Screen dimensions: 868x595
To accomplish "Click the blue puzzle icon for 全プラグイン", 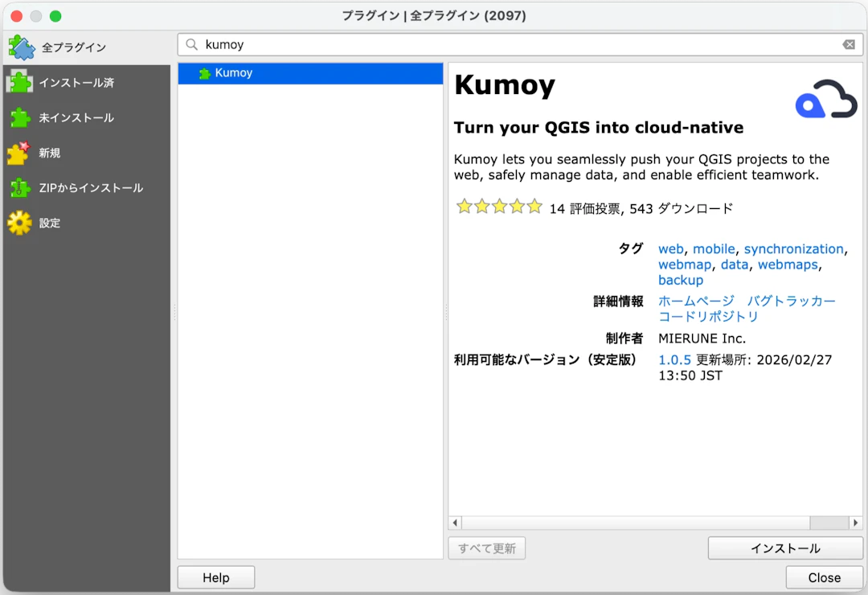I will [x=22, y=47].
